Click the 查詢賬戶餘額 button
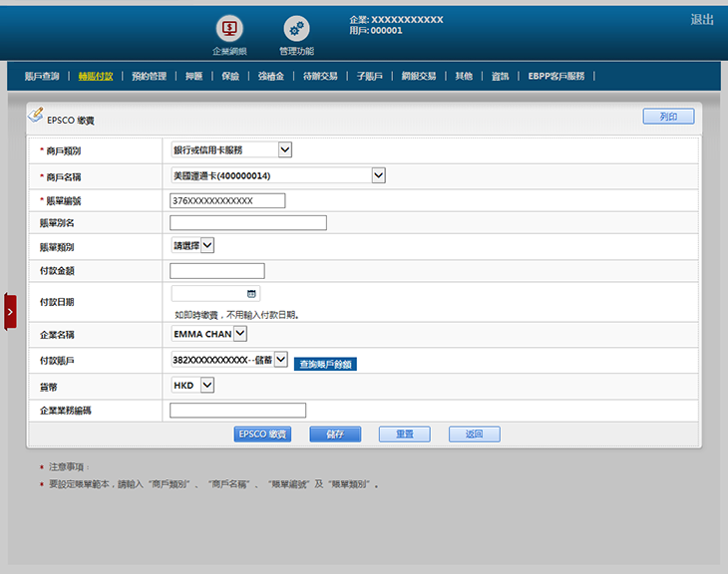The height and width of the screenshot is (574, 728). [325, 365]
